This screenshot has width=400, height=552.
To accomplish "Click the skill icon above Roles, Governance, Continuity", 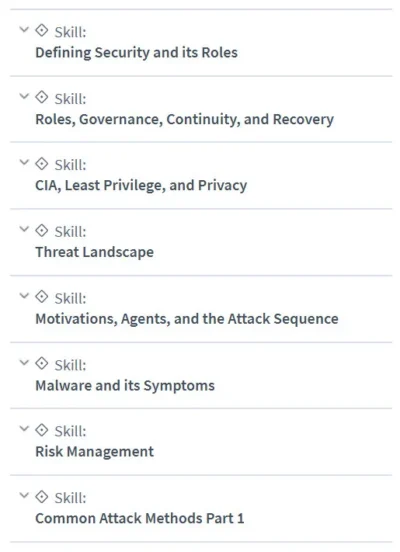I will pyautogui.click(x=42, y=97).
